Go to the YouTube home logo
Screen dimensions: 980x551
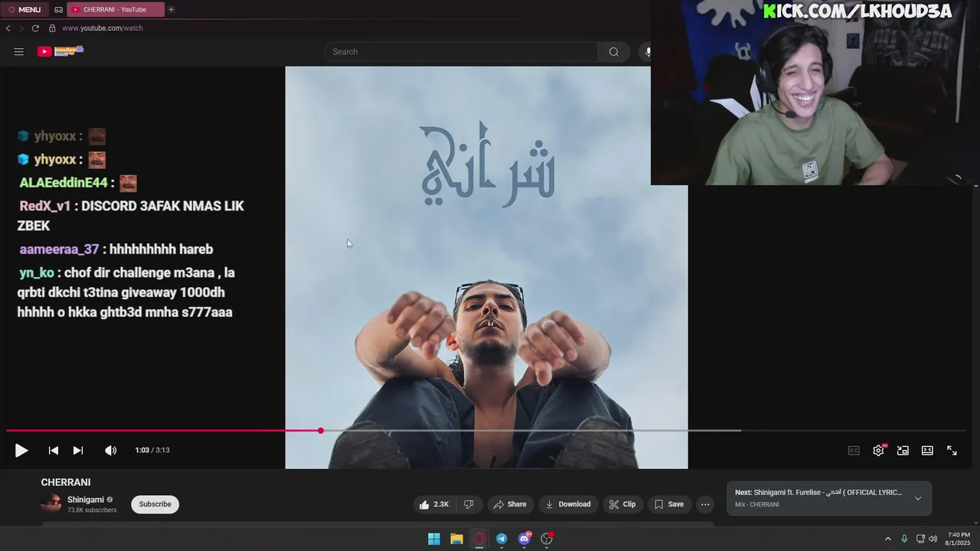point(60,51)
